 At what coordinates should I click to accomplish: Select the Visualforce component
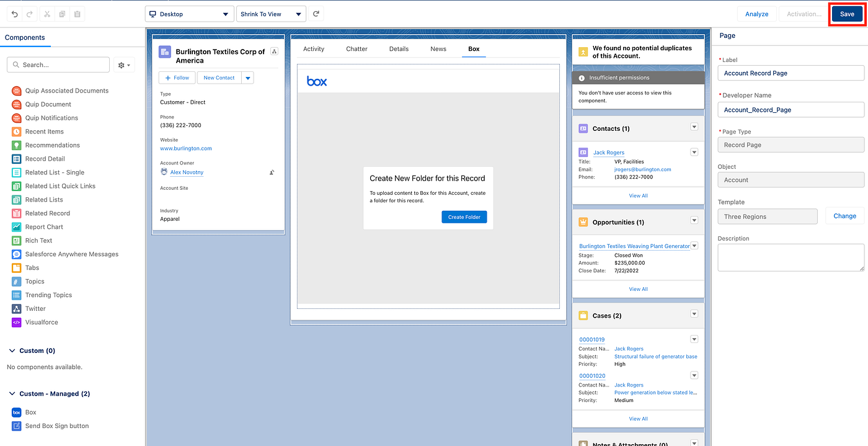(35, 323)
